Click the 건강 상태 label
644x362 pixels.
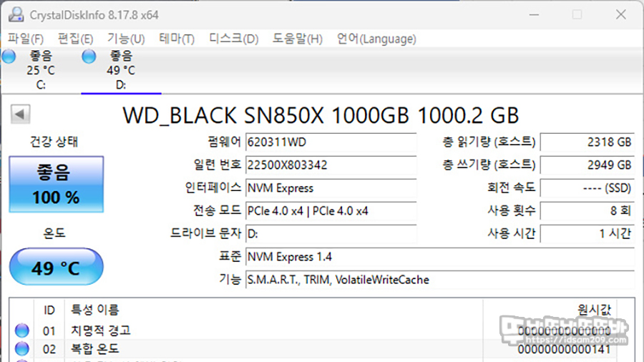(54, 142)
